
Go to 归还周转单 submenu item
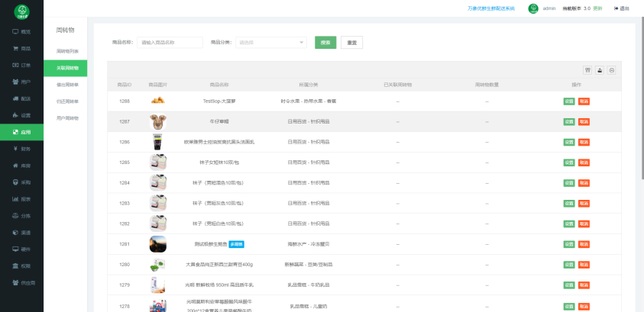[67, 101]
